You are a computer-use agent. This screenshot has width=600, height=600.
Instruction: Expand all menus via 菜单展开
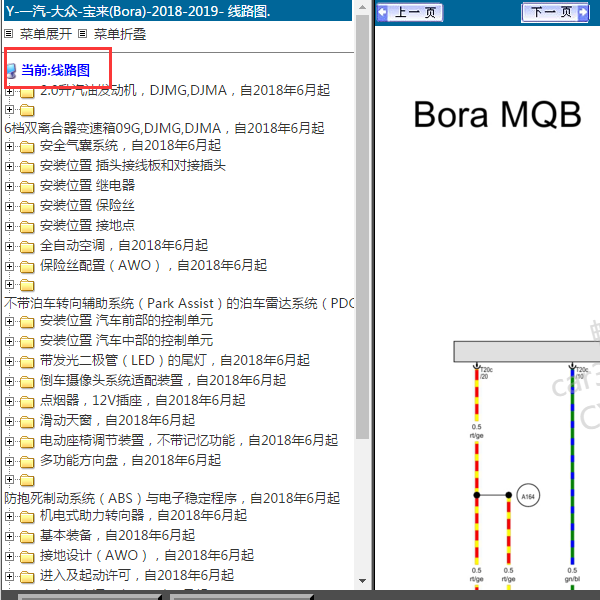coord(46,34)
